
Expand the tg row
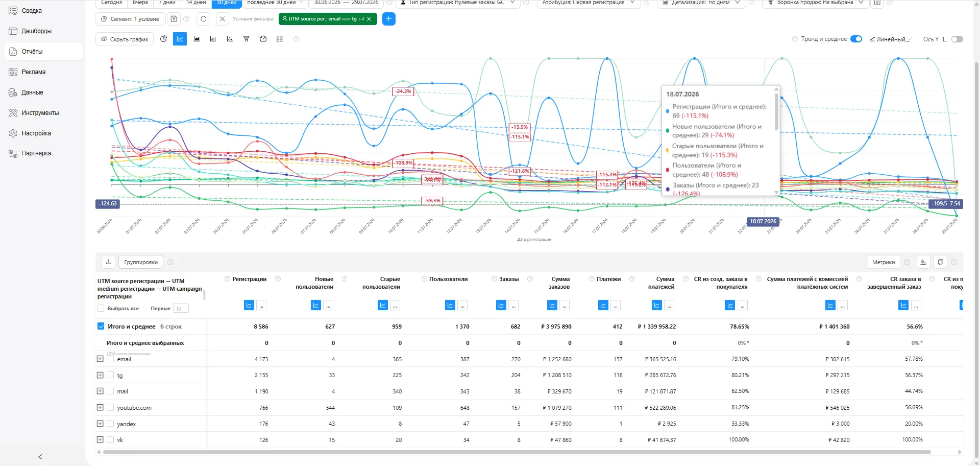100,375
